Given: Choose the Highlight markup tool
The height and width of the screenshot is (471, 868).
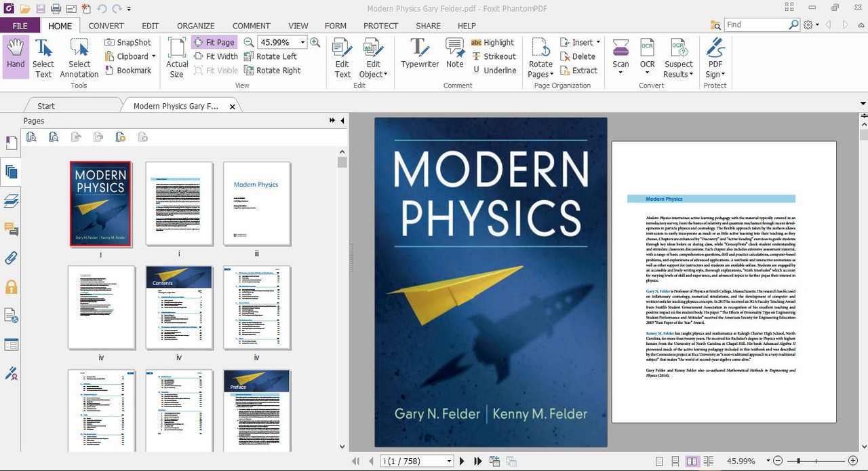Looking at the screenshot, I should (493, 42).
